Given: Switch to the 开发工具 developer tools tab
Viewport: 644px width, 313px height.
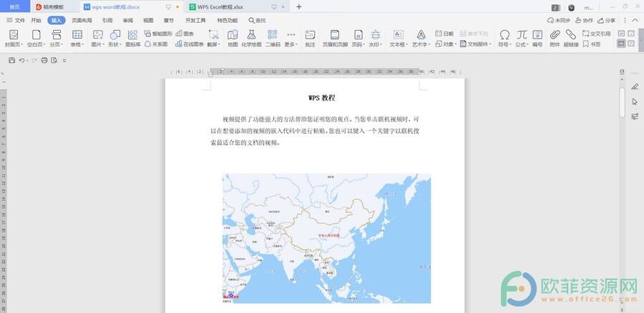Looking at the screenshot, I should (195, 20).
